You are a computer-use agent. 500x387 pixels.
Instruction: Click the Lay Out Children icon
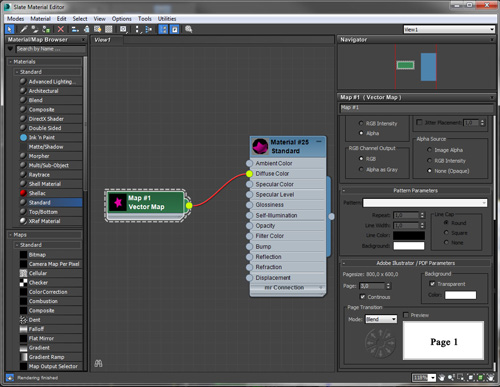click(x=149, y=29)
